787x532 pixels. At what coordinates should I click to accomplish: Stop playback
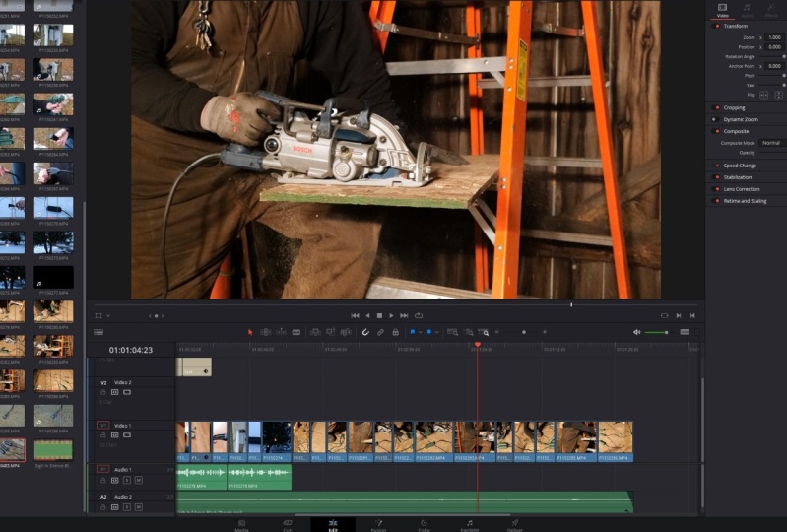(x=379, y=315)
